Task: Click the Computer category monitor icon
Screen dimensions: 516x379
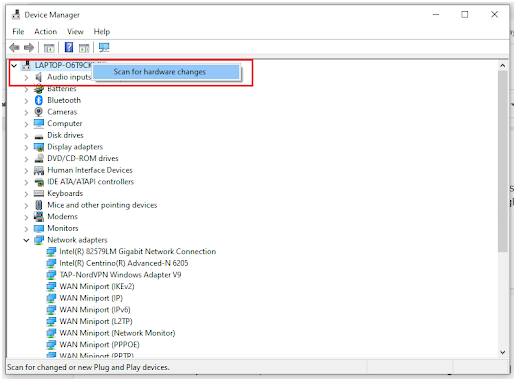Action: pos(39,123)
